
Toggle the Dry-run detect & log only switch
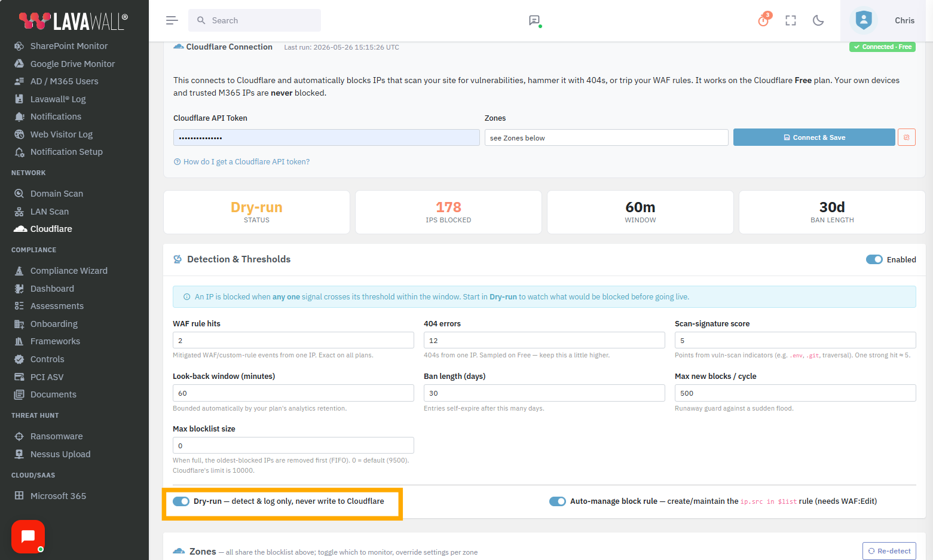tap(181, 501)
